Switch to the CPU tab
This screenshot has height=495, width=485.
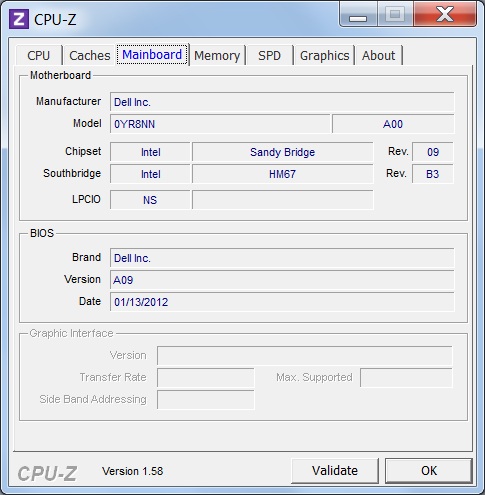pyautogui.click(x=39, y=55)
